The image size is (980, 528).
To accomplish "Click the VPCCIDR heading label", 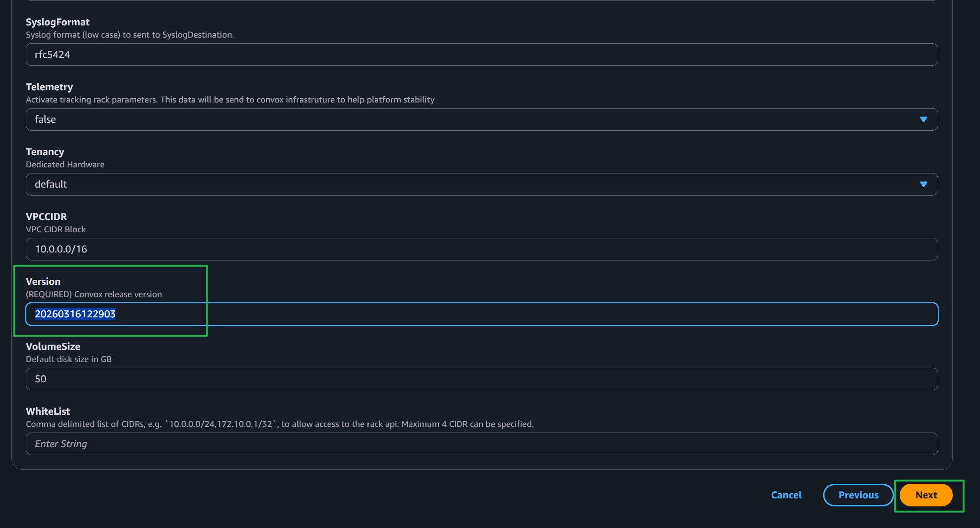I will tap(46, 217).
